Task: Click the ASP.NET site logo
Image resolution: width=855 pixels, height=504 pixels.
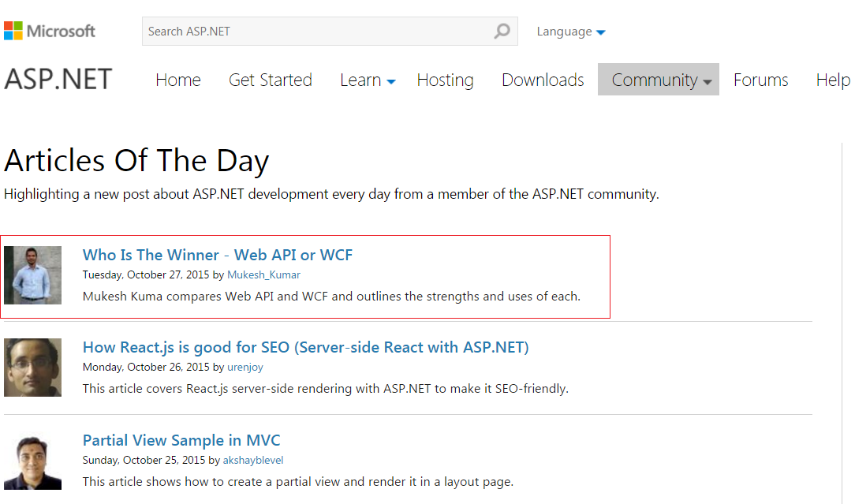Action: (x=58, y=80)
